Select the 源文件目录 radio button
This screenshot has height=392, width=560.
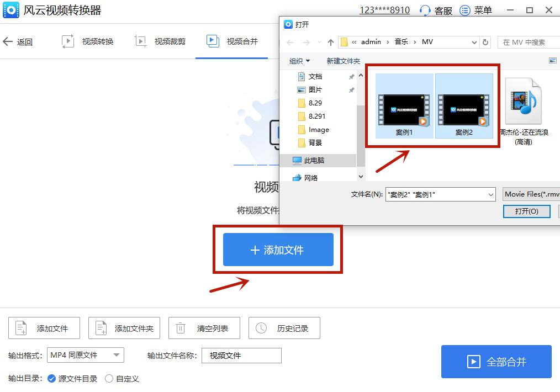coord(51,379)
